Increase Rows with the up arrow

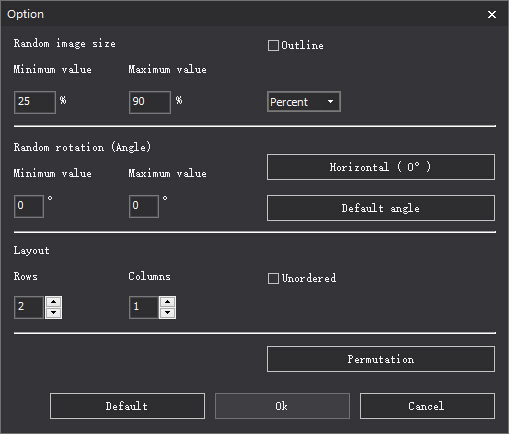(54, 302)
